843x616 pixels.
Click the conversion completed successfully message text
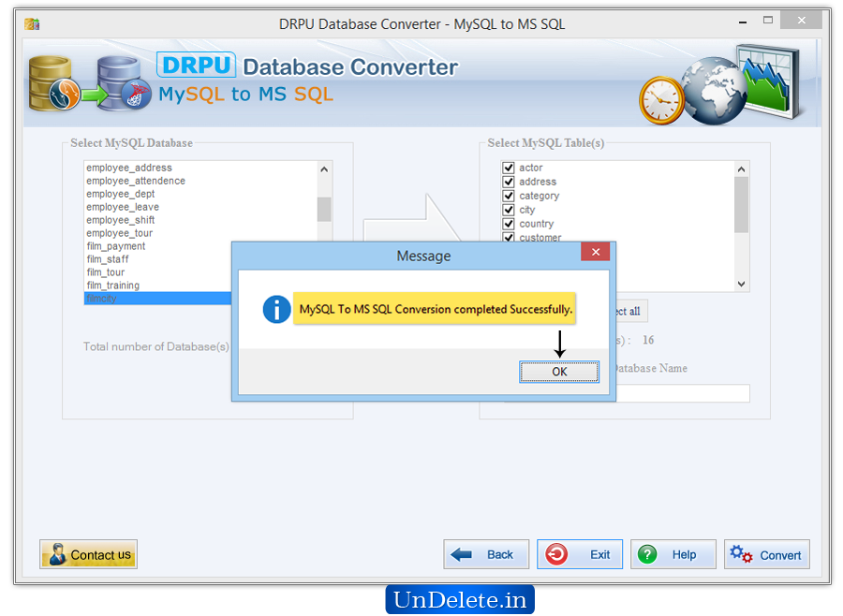(x=436, y=309)
